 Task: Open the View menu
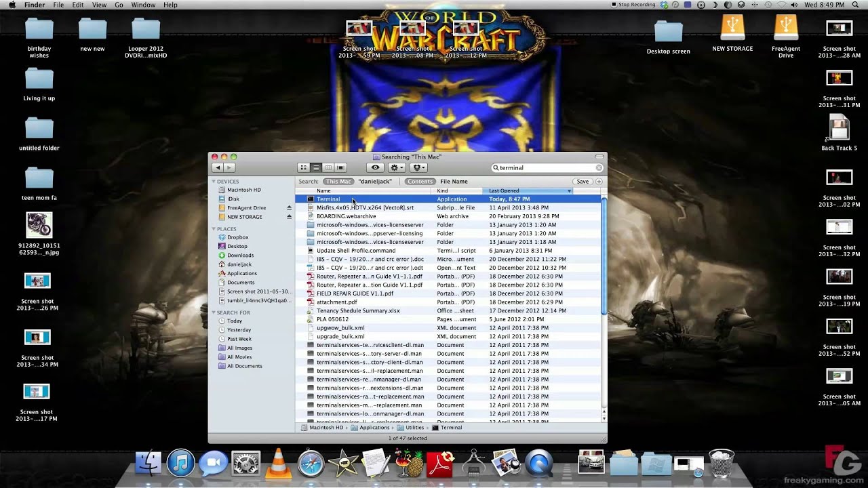click(x=99, y=5)
